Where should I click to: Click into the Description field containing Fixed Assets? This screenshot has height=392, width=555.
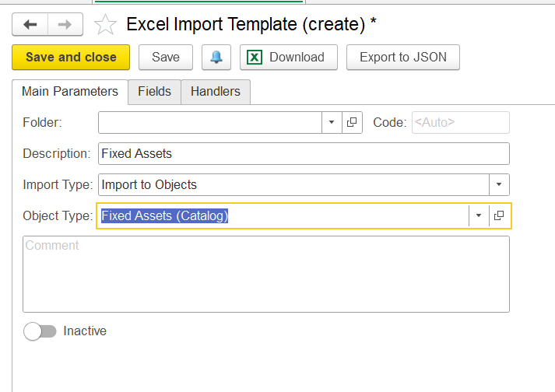tap(304, 153)
